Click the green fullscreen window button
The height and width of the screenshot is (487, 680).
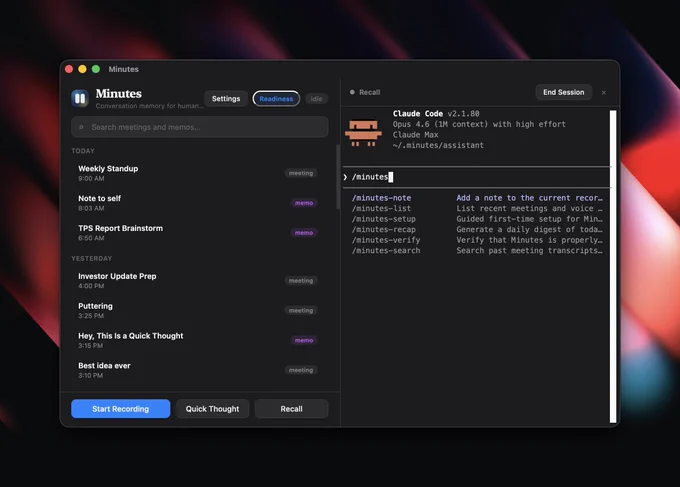[96, 69]
